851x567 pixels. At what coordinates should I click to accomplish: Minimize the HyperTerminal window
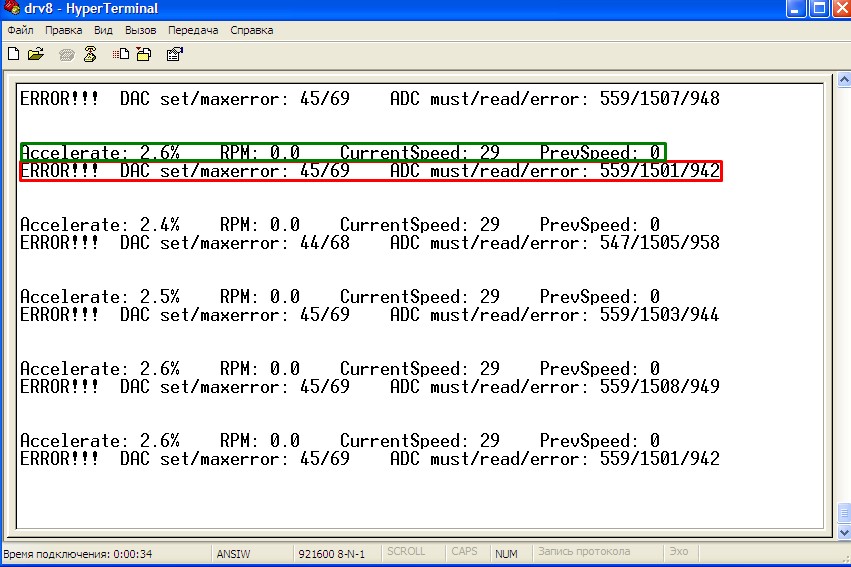click(796, 8)
